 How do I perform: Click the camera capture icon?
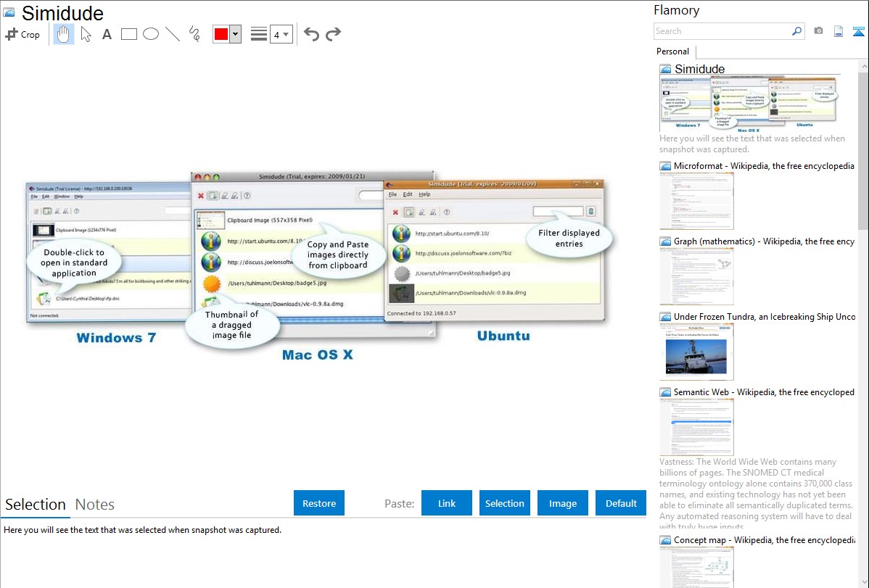pyautogui.click(x=818, y=31)
